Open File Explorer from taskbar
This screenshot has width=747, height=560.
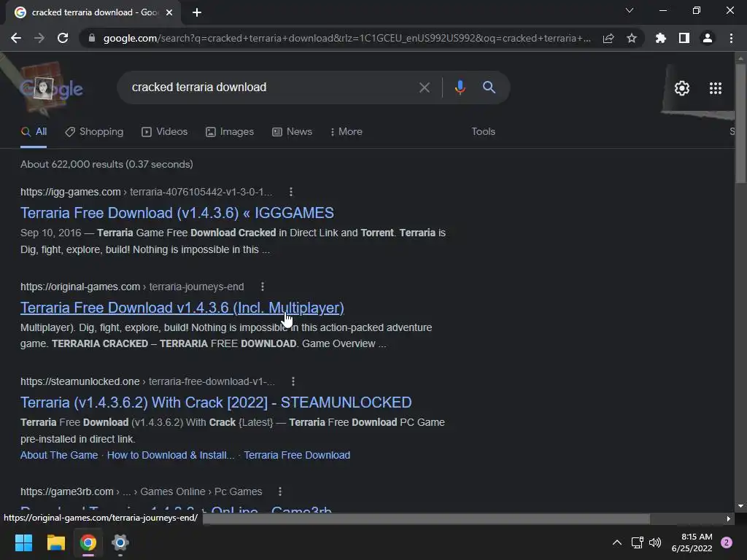coord(55,542)
